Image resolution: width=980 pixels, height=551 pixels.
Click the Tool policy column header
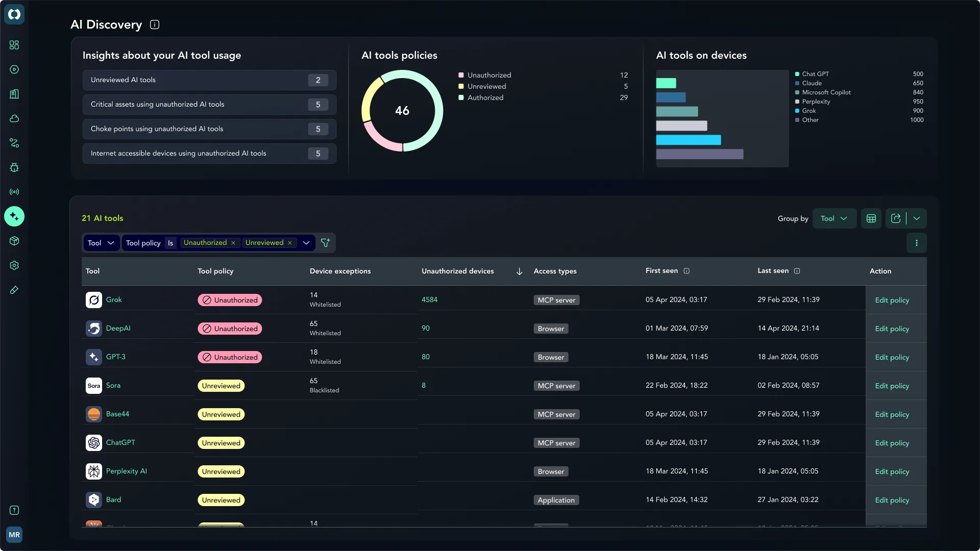[215, 271]
